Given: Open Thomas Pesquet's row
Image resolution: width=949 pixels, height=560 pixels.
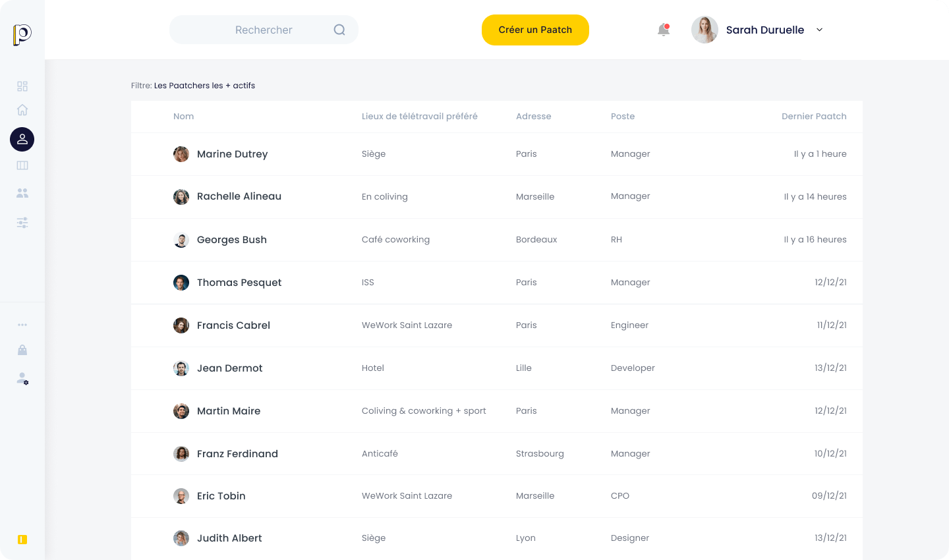Looking at the screenshot, I should (x=497, y=283).
